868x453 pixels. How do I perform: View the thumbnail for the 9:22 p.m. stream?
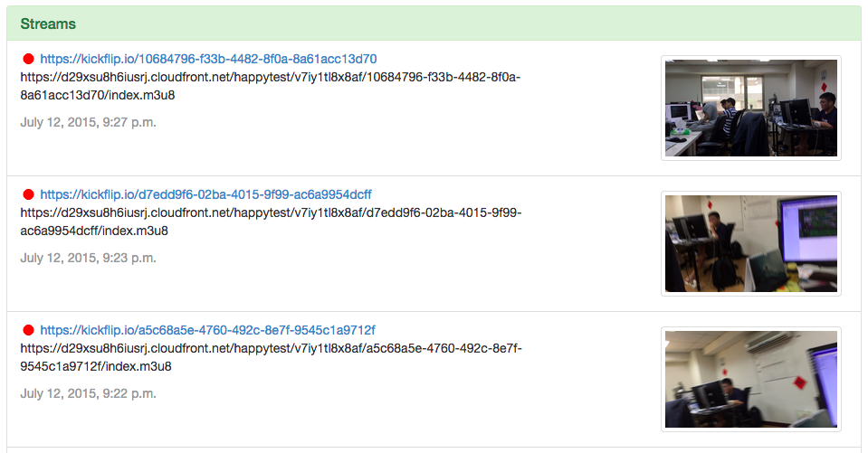tap(750, 379)
